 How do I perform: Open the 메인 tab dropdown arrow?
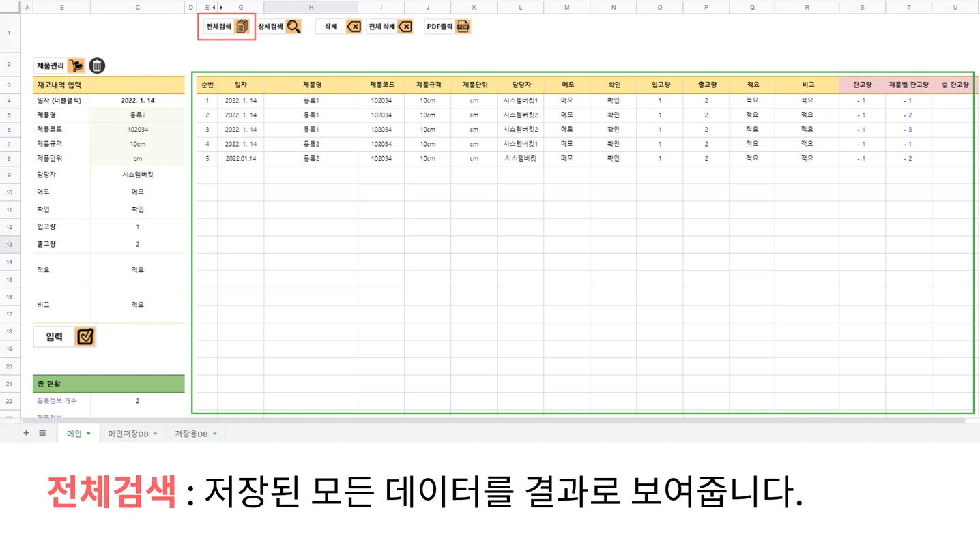pyautogui.click(x=89, y=434)
